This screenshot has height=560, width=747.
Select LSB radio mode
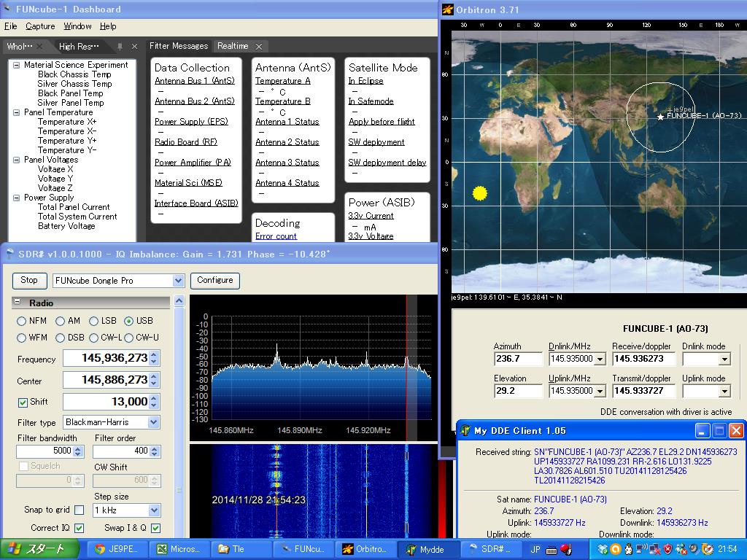(94, 322)
